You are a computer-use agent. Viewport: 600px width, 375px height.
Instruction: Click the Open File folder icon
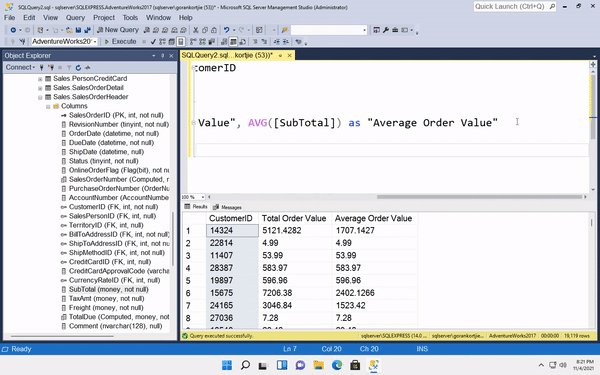click(69, 30)
